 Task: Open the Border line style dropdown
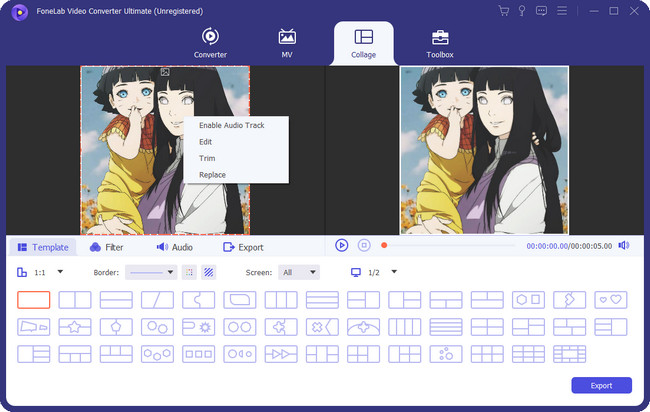[x=151, y=272]
